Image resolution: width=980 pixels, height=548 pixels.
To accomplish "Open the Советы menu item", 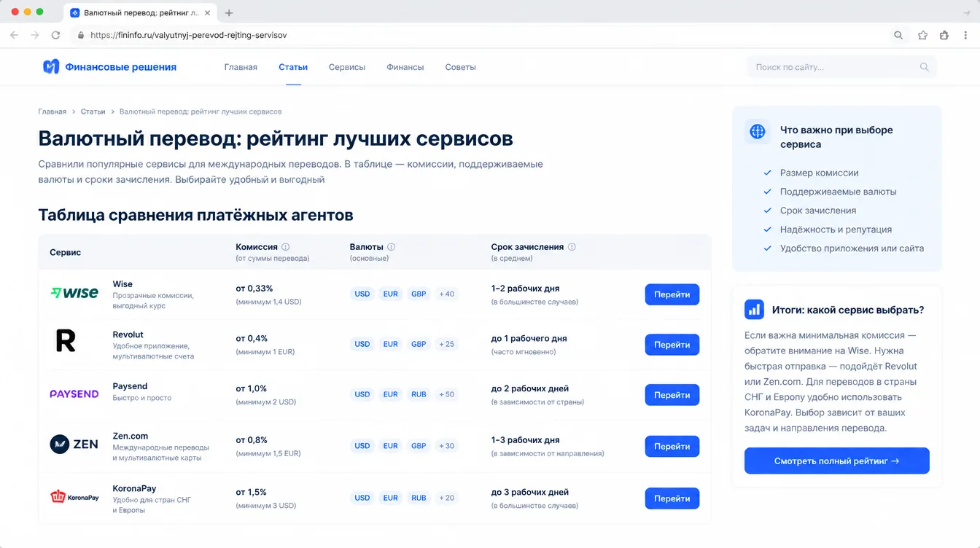I will [x=461, y=67].
